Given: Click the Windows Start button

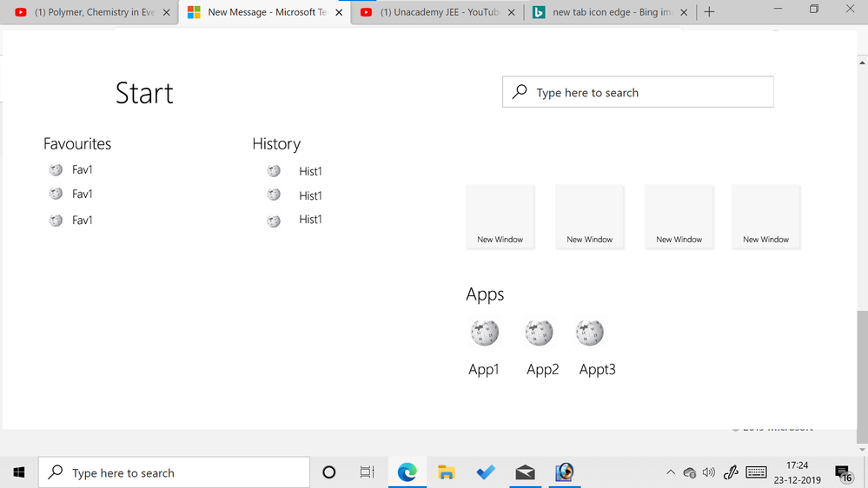Looking at the screenshot, I should click(19, 472).
